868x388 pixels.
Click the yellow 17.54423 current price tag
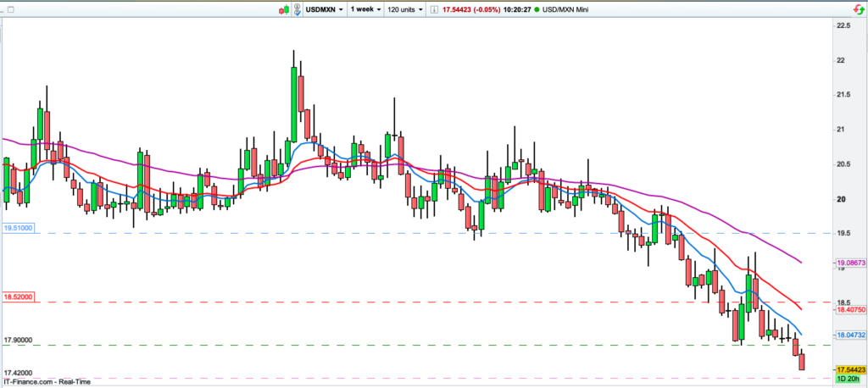tap(850, 370)
